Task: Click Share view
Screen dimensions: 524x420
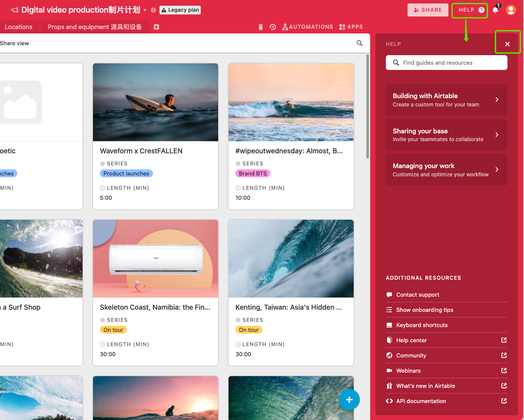Action: 14,43
